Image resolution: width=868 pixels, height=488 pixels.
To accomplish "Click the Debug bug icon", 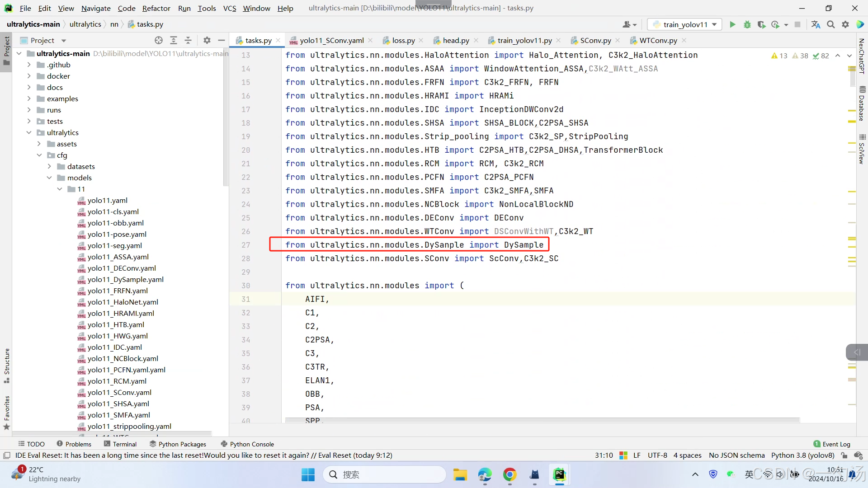I will coord(747,24).
